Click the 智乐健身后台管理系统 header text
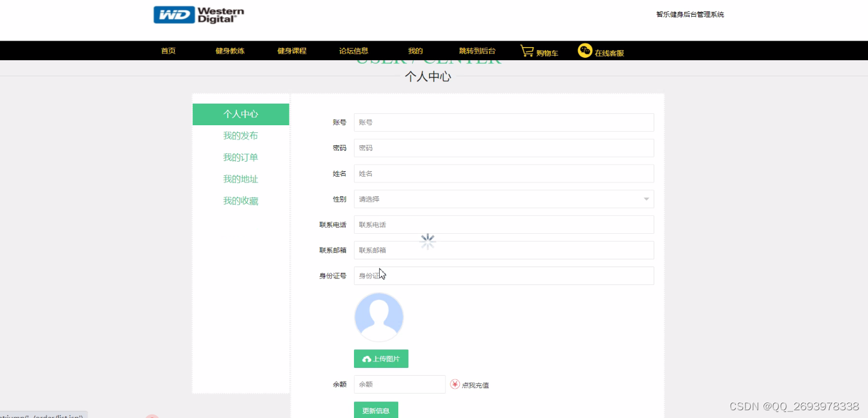This screenshot has width=868, height=418. click(690, 14)
